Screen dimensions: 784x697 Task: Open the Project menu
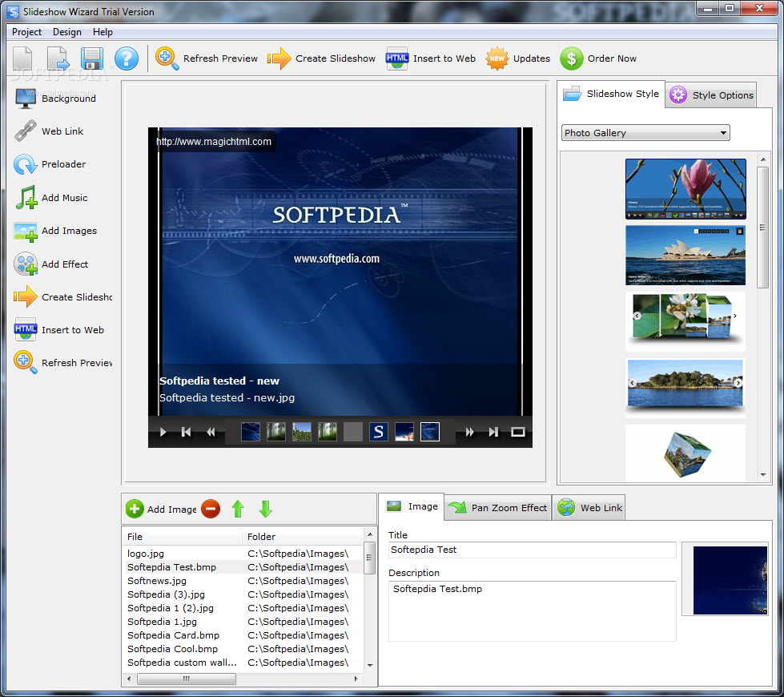(x=26, y=32)
